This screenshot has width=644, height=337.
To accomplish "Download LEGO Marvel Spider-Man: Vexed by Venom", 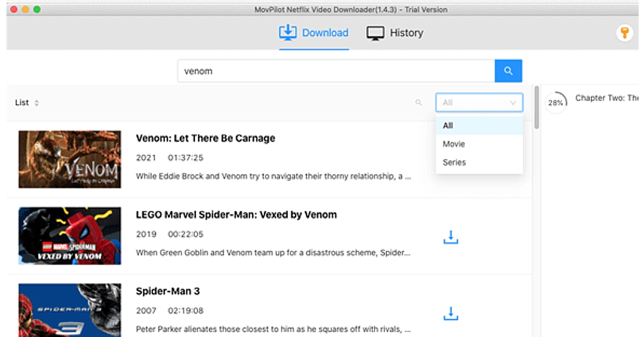I will point(451,237).
